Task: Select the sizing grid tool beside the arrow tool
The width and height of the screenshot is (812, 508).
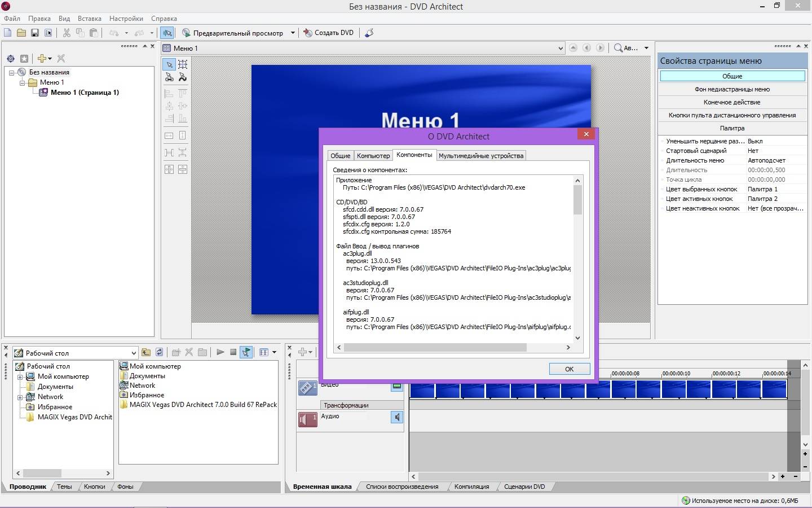Action: [x=183, y=64]
